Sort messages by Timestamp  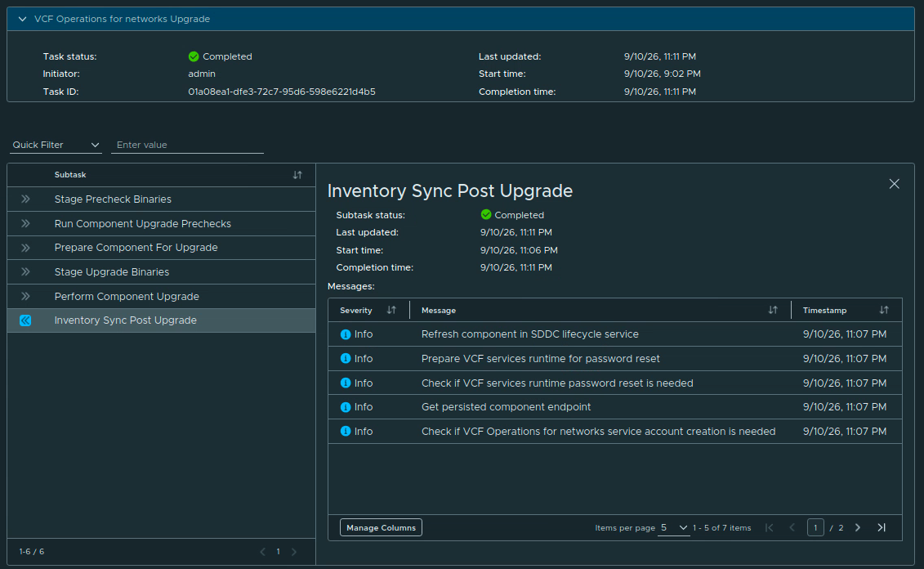[x=884, y=310]
